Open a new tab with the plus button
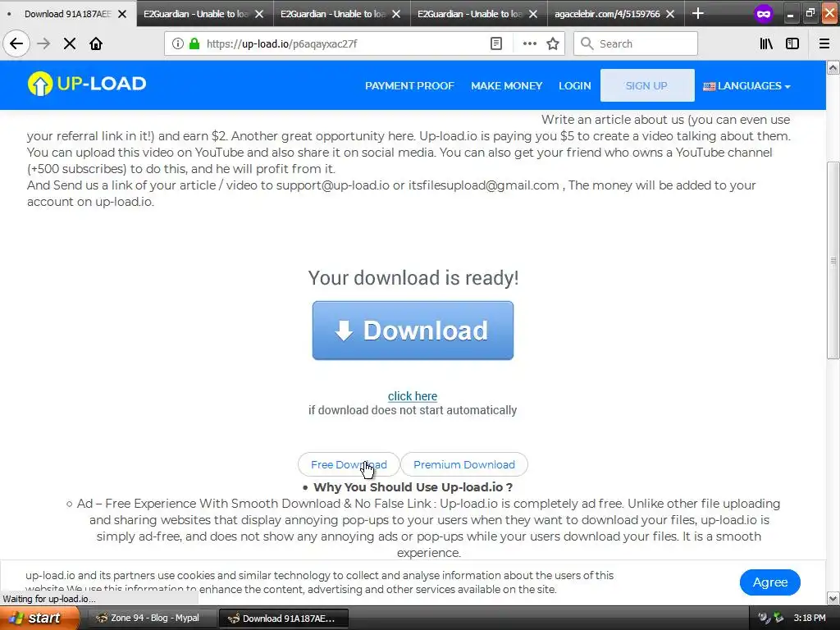 point(697,13)
